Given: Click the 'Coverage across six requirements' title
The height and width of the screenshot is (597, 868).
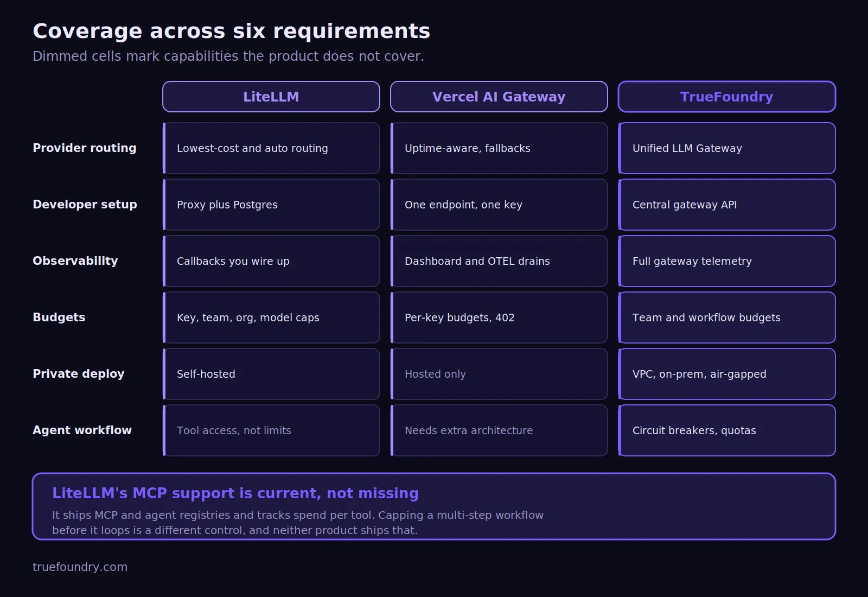Looking at the screenshot, I should 232,31.
